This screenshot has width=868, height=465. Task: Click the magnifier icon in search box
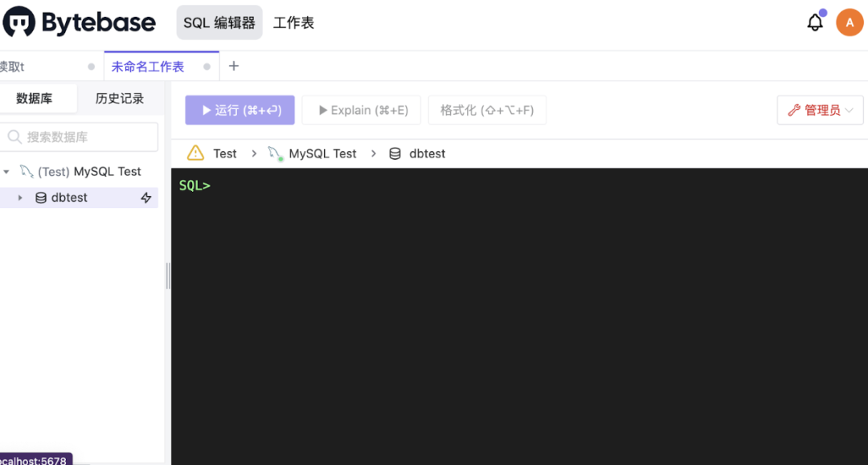pos(14,137)
